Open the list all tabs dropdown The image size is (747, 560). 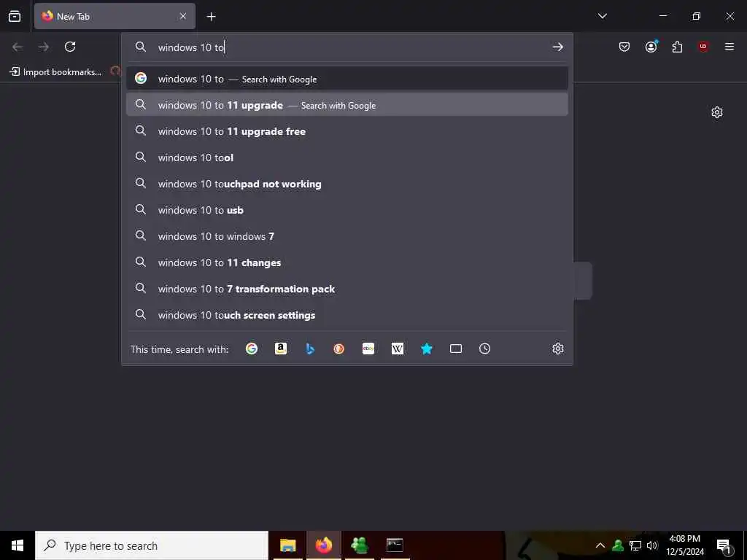(x=602, y=16)
